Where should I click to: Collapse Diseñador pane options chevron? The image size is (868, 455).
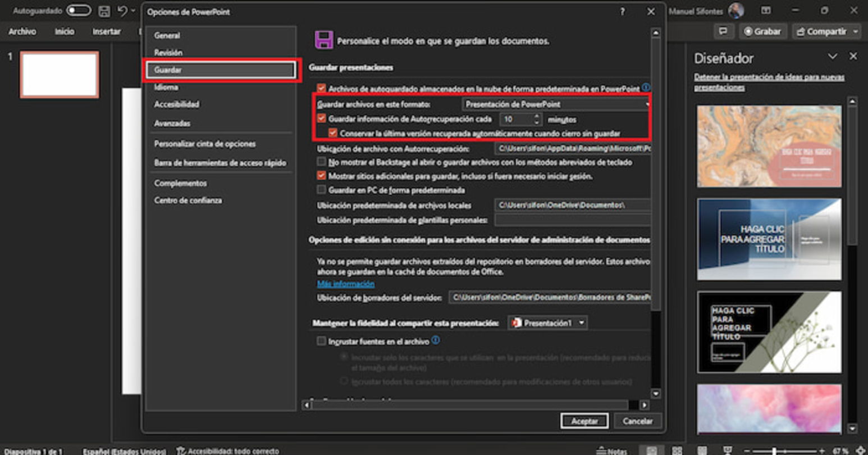point(833,57)
